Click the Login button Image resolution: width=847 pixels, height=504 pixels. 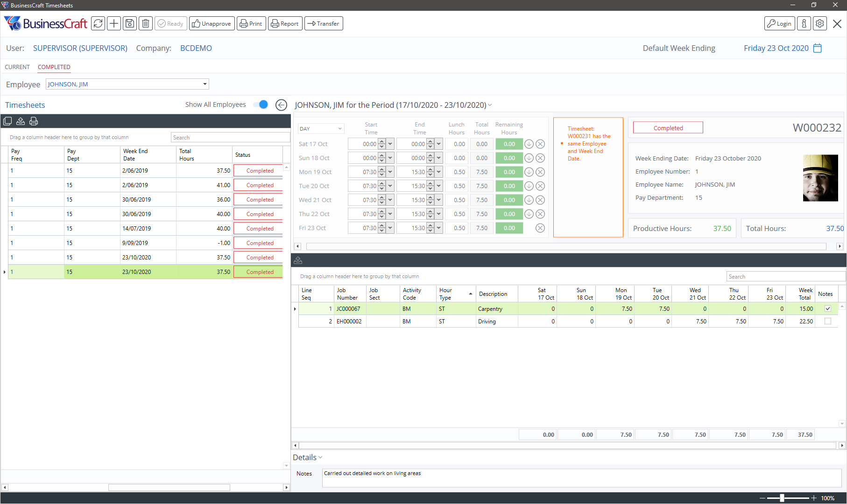[779, 23]
